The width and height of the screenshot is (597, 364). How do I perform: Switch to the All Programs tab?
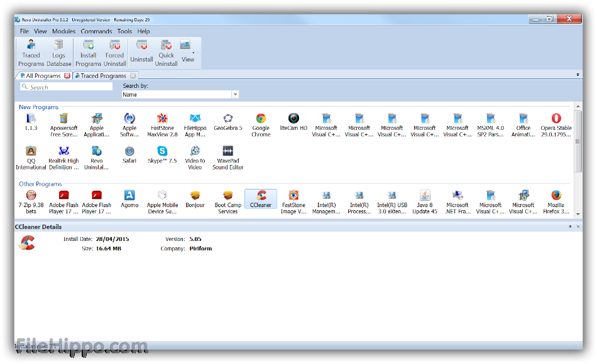[43, 76]
